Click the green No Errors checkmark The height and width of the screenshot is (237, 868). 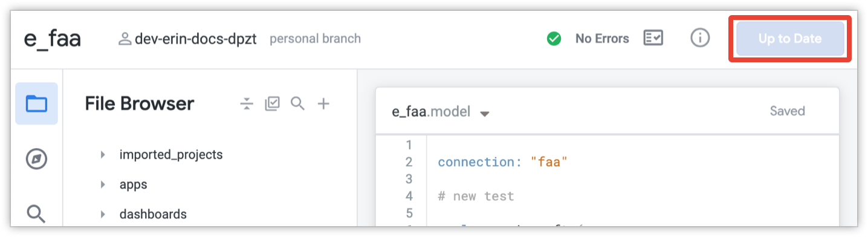[x=554, y=39]
